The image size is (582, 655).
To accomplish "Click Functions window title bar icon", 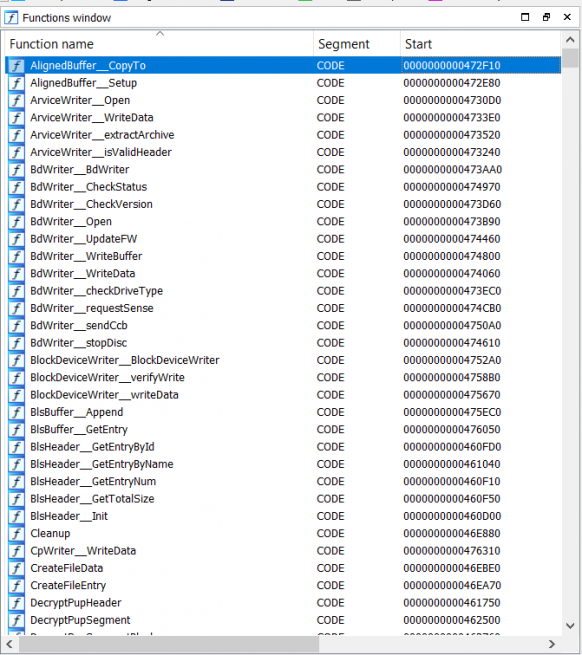I will 11,18.
